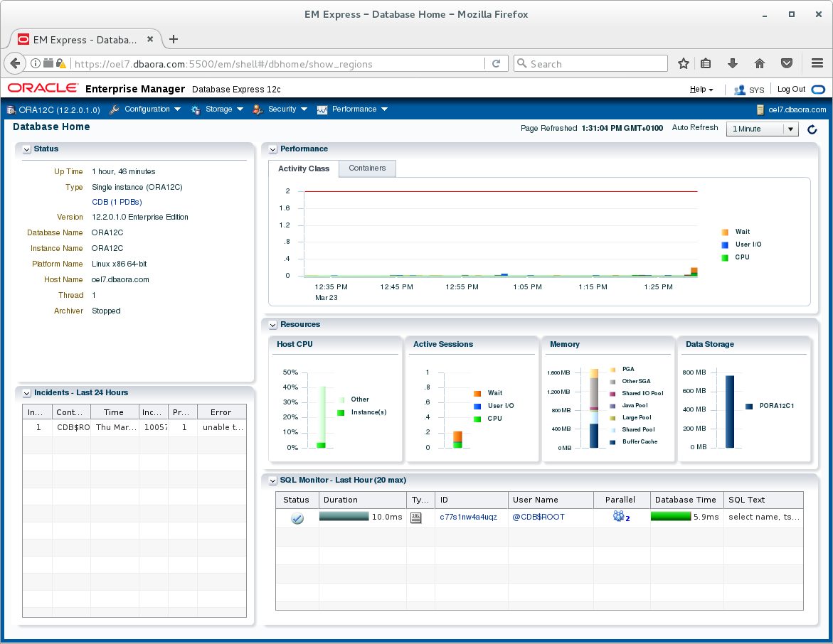Image resolution: width=833 pixels, height=644 pixels.
Task: Open the bookmarks list icon
Action: (706, 64)
